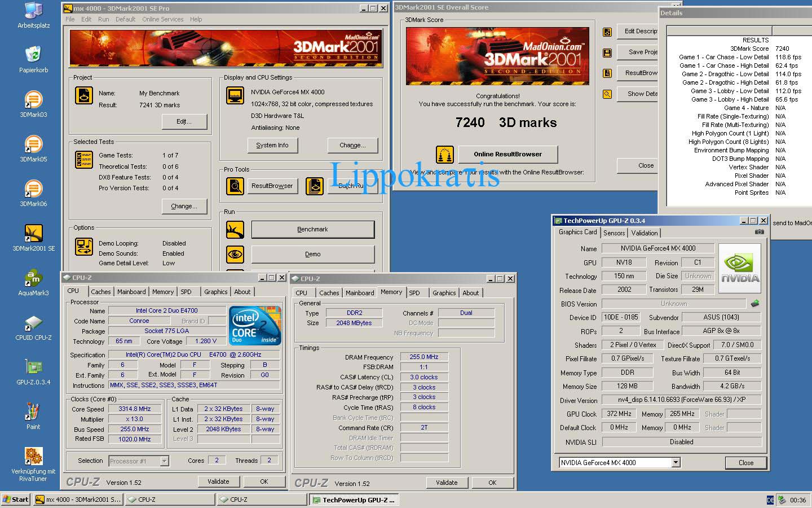
Task: Click the Benchmark button
Action: tap(312, 230)
